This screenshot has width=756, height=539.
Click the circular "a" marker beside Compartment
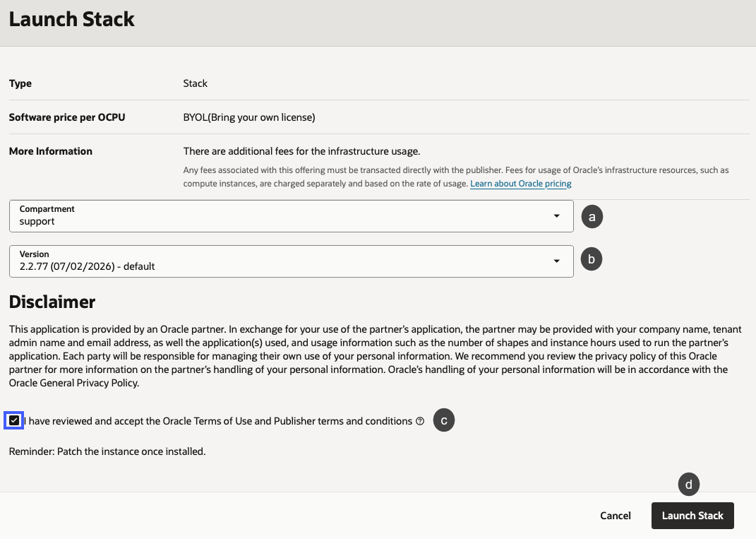point(592,216)
